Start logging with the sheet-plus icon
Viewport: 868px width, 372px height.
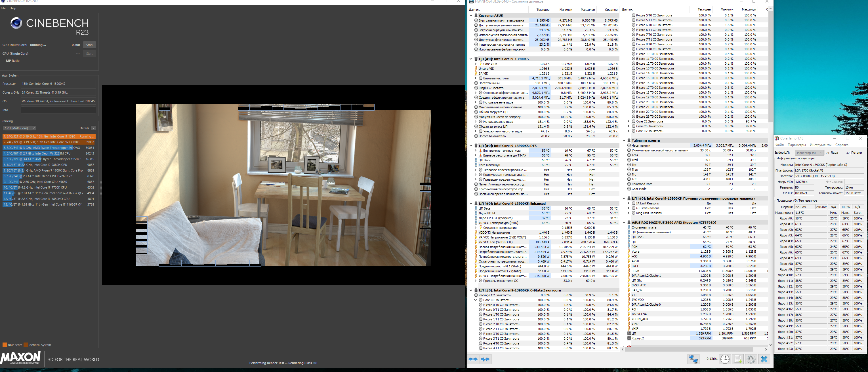[738, 359]
